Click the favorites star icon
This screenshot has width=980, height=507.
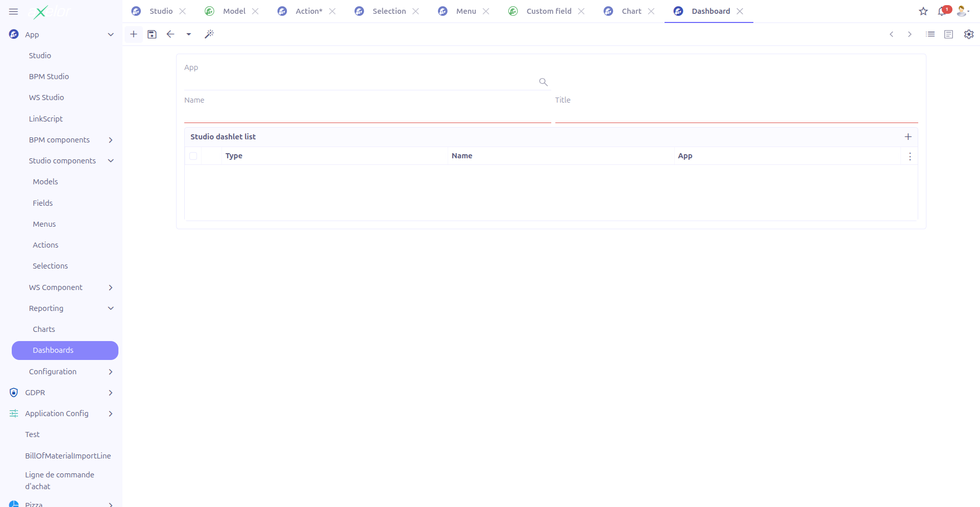923,11
